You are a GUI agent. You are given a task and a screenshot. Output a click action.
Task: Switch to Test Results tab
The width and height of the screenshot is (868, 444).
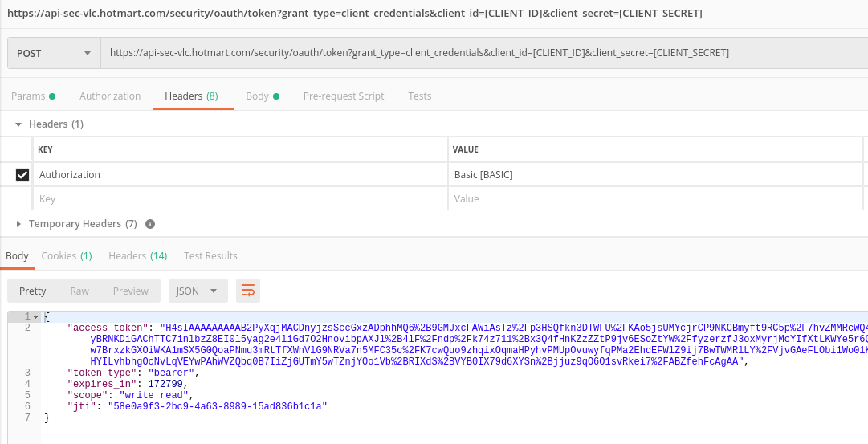210,255
